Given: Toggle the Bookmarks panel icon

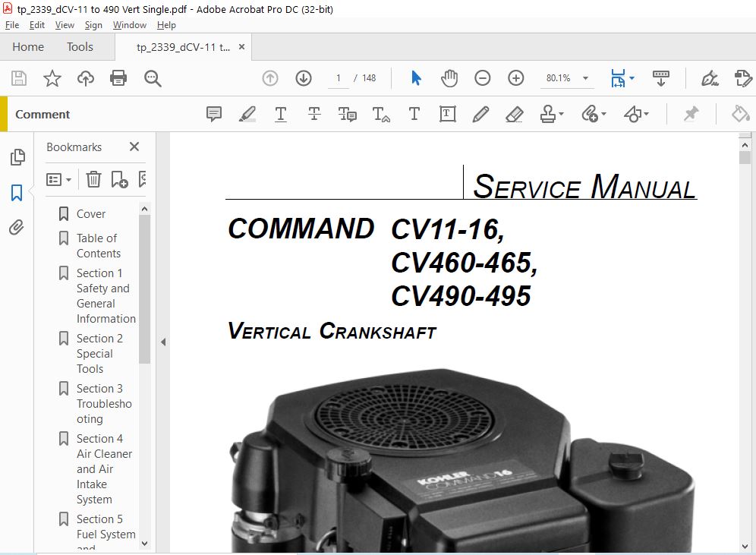Looking at the screenshot, I should 17,192.
